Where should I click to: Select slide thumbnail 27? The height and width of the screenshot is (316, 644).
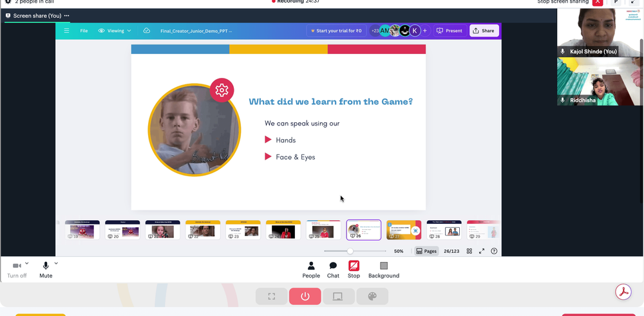click(x=404, y=230)
